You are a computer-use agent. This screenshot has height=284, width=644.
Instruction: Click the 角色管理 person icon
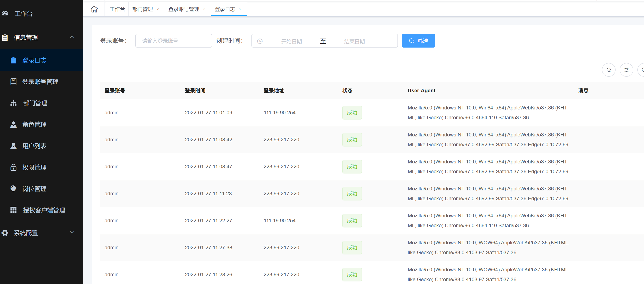click(13, 124)
